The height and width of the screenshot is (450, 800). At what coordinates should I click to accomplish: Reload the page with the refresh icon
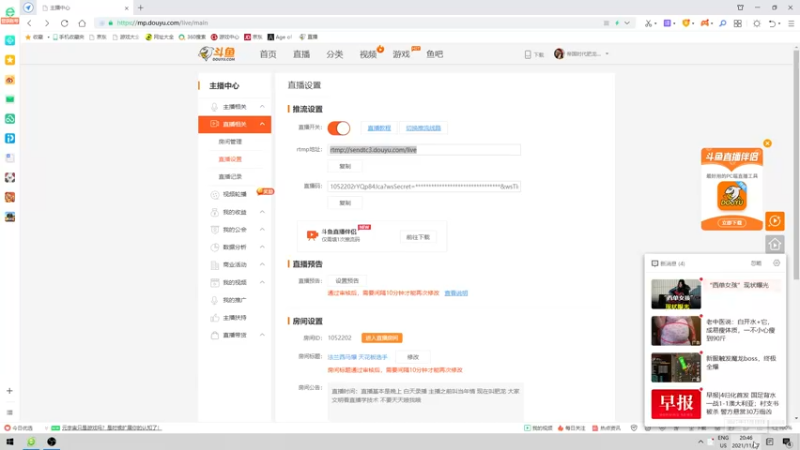tap(64, 23)
